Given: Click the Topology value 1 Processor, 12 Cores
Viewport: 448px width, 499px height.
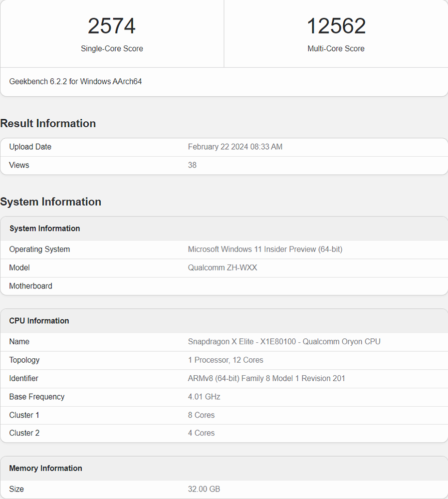Looking at the screenshot, I should coord(225,360).
